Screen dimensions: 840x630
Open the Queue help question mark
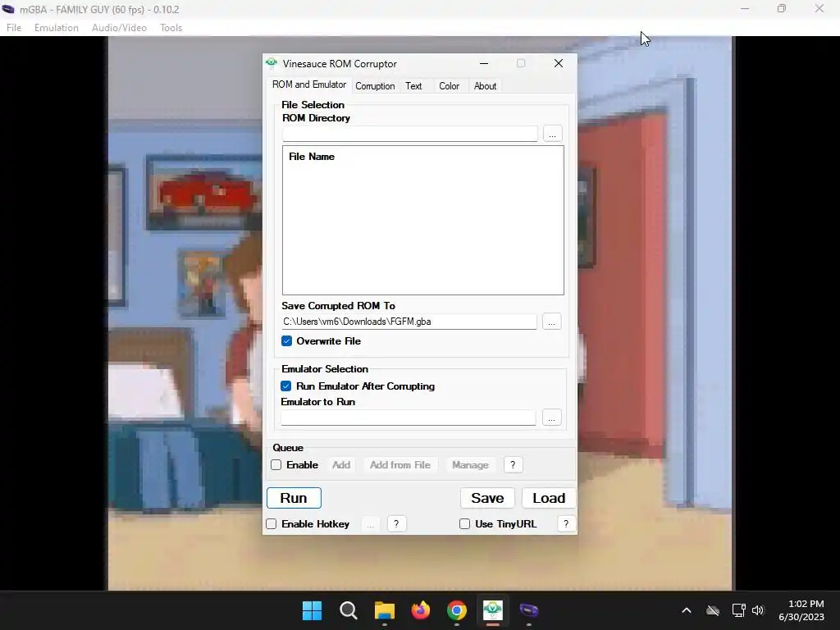(x=513, y=465)
